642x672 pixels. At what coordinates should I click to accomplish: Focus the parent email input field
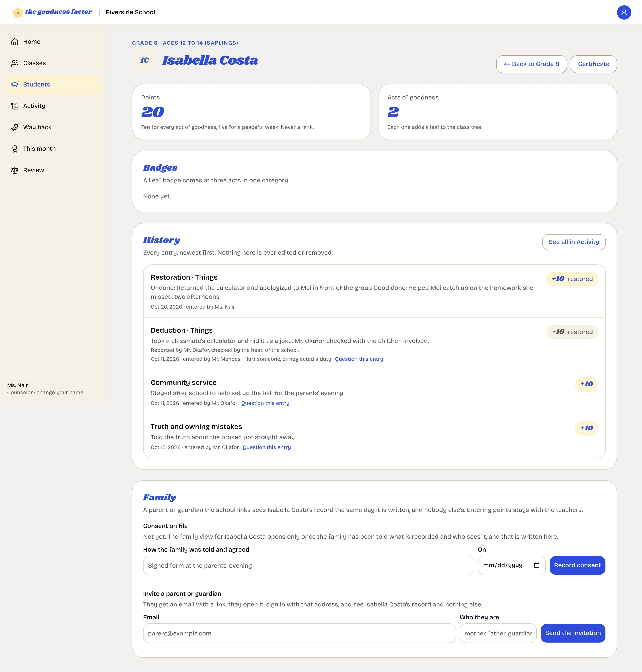pyautogui.click(x=299, y=633)
